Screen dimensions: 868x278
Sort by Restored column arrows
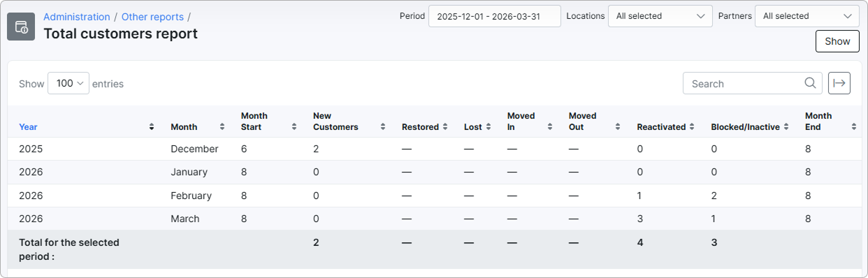444,127
